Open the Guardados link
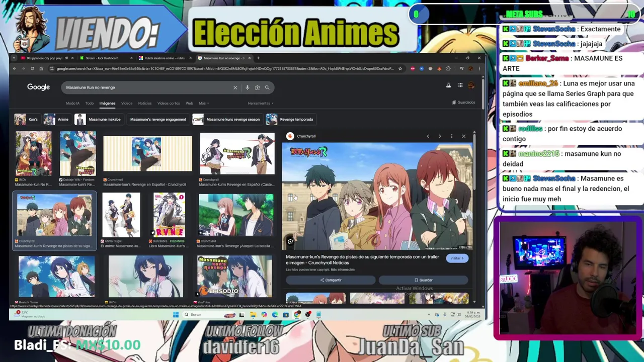The image size is (644, 362). point(463,103)
